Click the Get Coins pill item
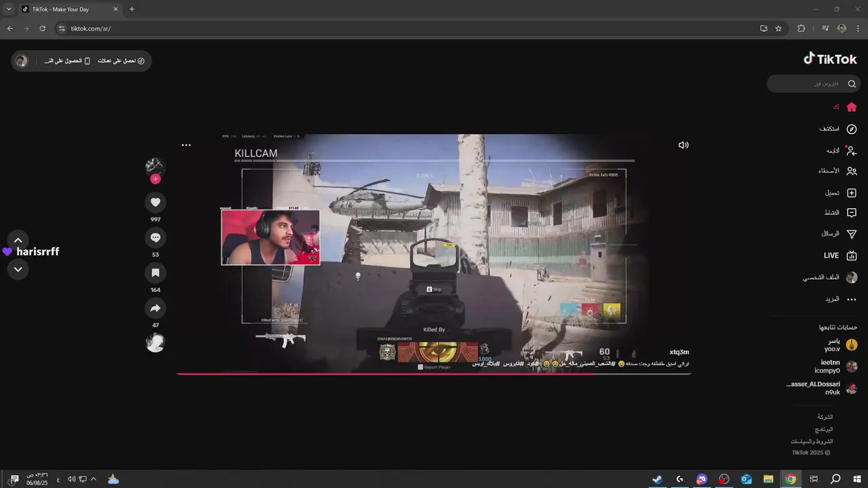 tap(121, 61)
